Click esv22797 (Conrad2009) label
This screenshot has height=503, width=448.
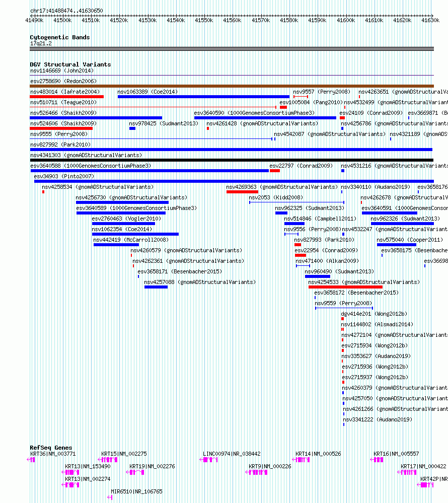coord(301,166)
